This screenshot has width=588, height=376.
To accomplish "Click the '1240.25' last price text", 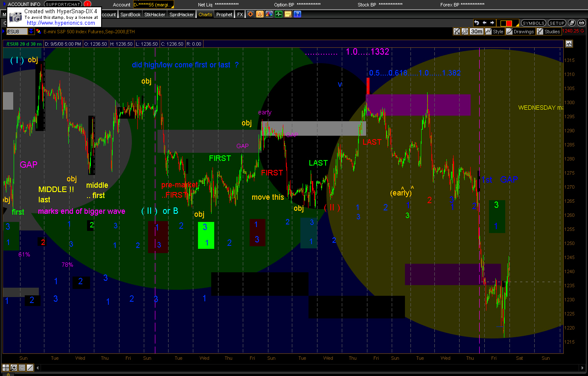I will [x=571, y=31].
